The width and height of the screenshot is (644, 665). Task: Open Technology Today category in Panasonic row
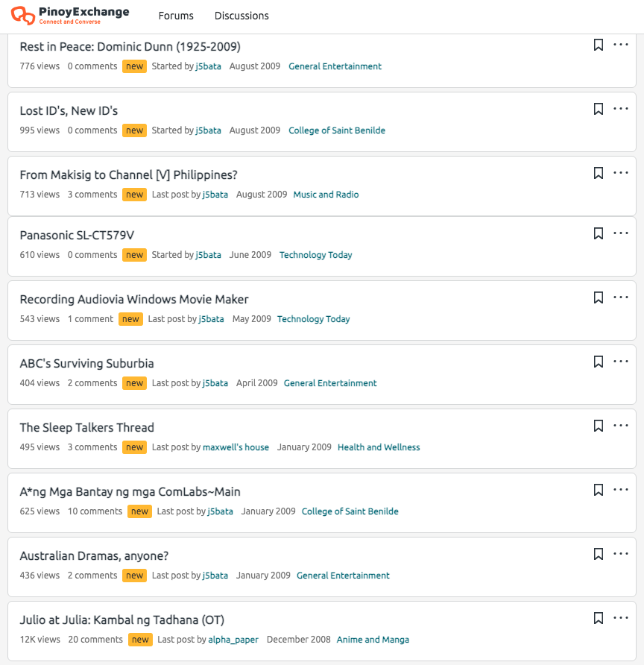pyautogui.click(x=315, y=255)
